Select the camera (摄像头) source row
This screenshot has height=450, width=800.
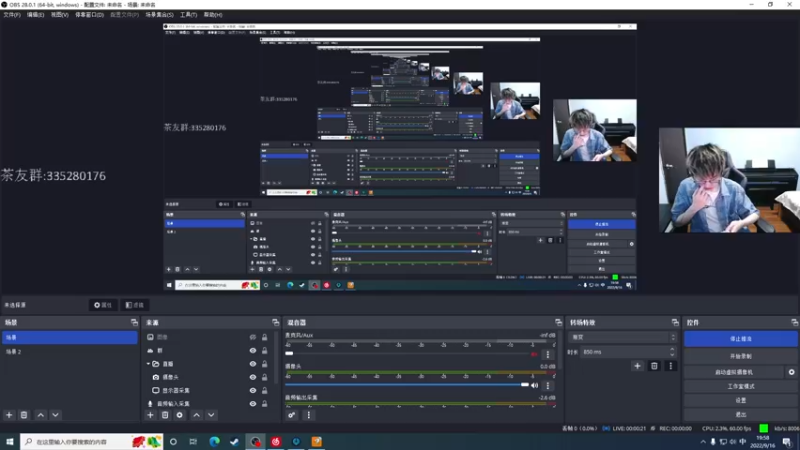click(208, 377)
